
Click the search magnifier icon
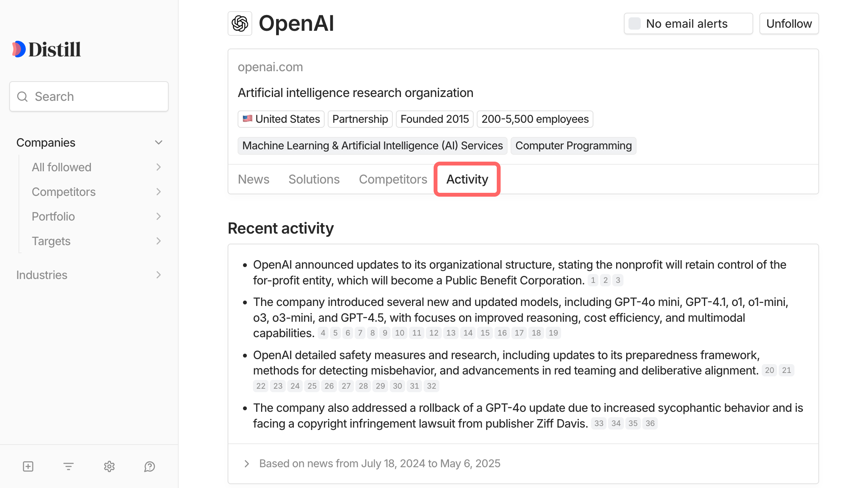[x=23, y=97]
